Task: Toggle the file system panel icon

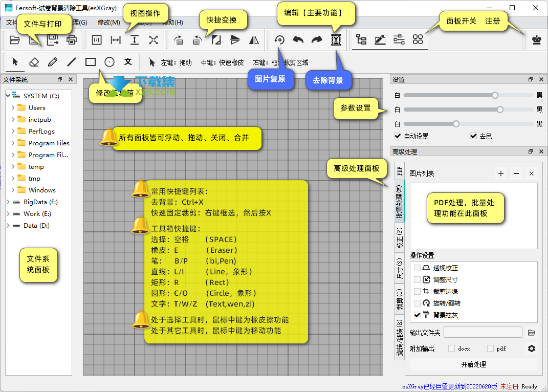Action: point(361,40)
